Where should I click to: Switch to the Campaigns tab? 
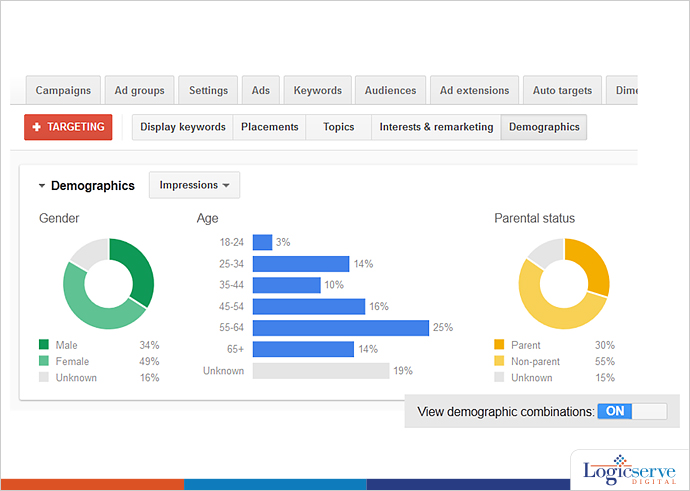(x=64, y=90)
